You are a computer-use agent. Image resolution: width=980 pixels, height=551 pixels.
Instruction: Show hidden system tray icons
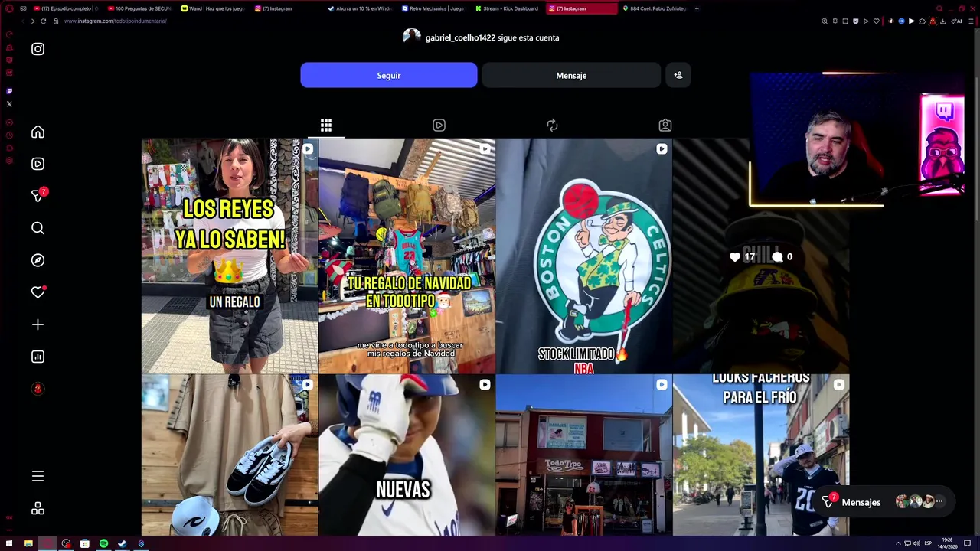tap(898, 543)
